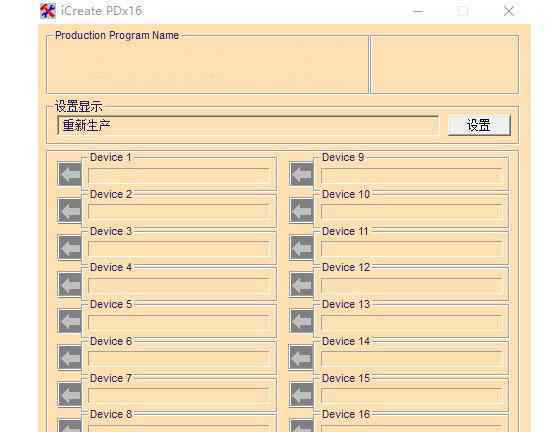Click the Production Program Name display area
Image resolution: width=557 pixels, height=432 pixels.
[208, 65]
